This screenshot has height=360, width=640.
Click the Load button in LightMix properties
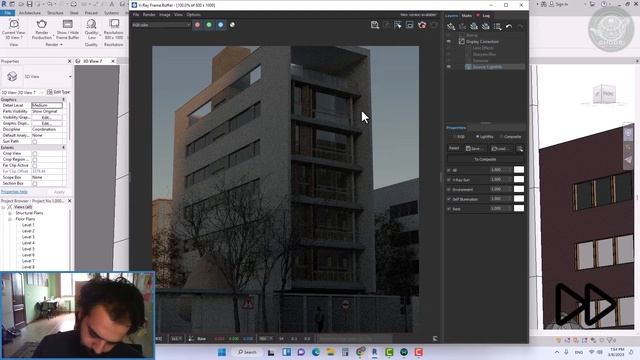(x=500, y=149)
